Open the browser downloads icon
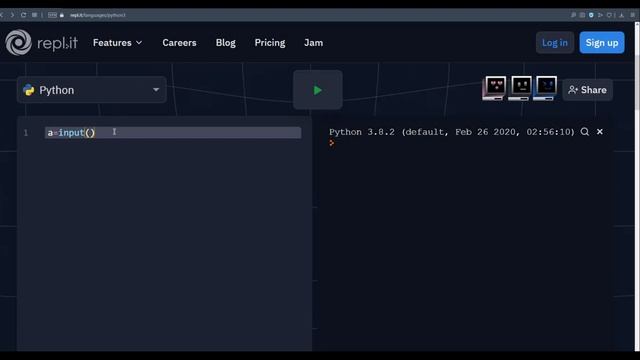Viewport: 640px width, 360px height. [x=621, y=15]
